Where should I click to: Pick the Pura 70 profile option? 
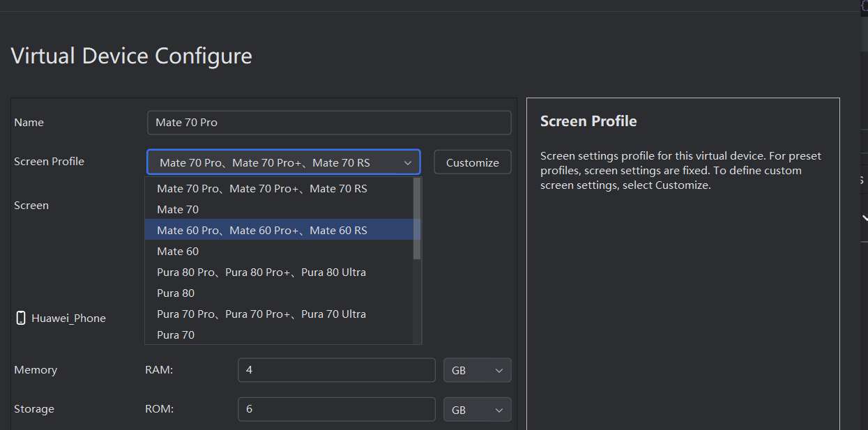pos(176,335)
